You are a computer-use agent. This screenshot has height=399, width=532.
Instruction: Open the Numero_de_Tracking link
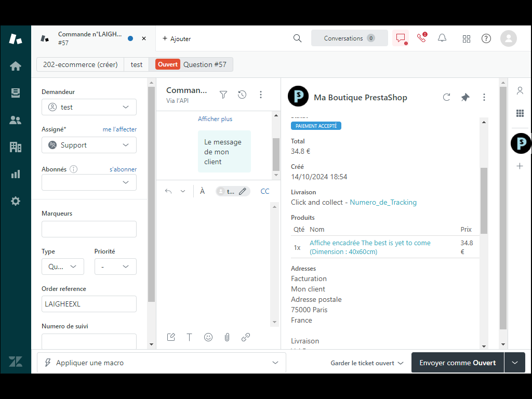click(383, 202)
